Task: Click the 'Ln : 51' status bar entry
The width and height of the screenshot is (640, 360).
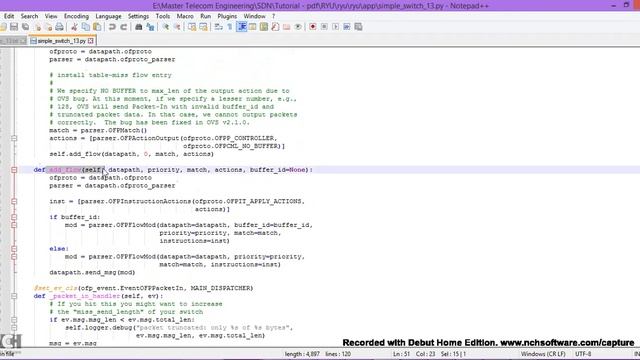Action: (401, 354)
